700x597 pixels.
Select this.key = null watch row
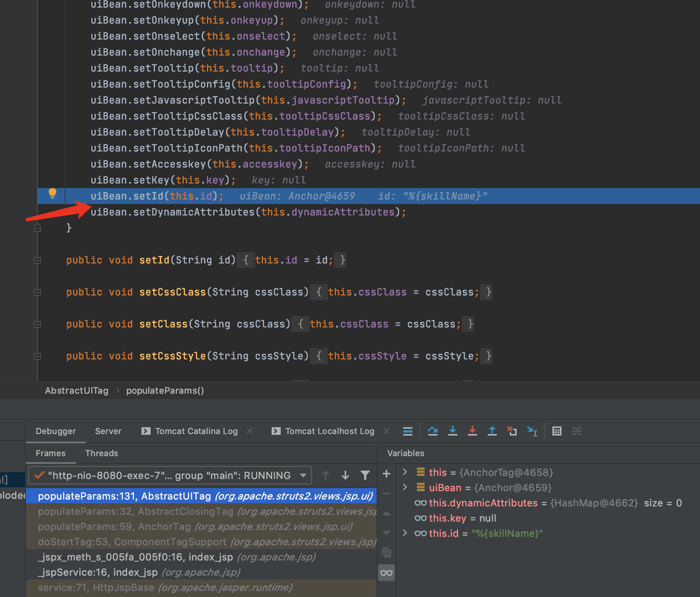(548, 518)
